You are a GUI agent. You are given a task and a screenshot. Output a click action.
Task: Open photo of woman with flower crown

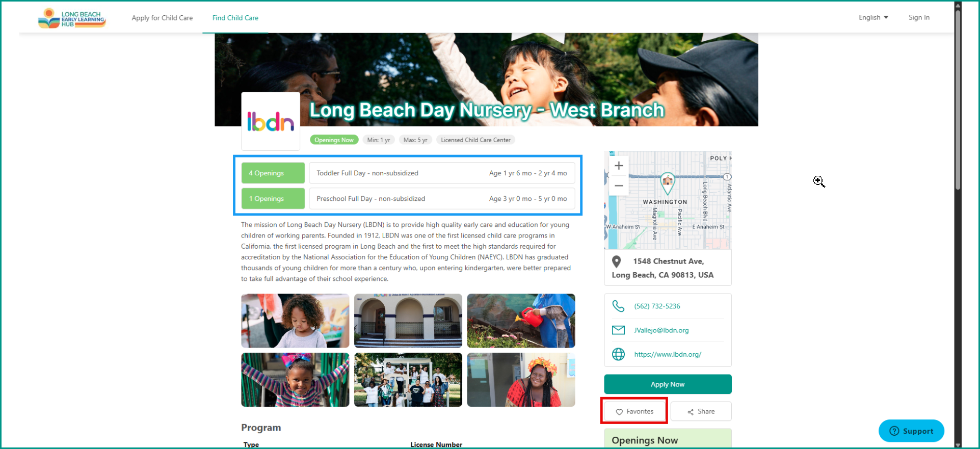521,380
